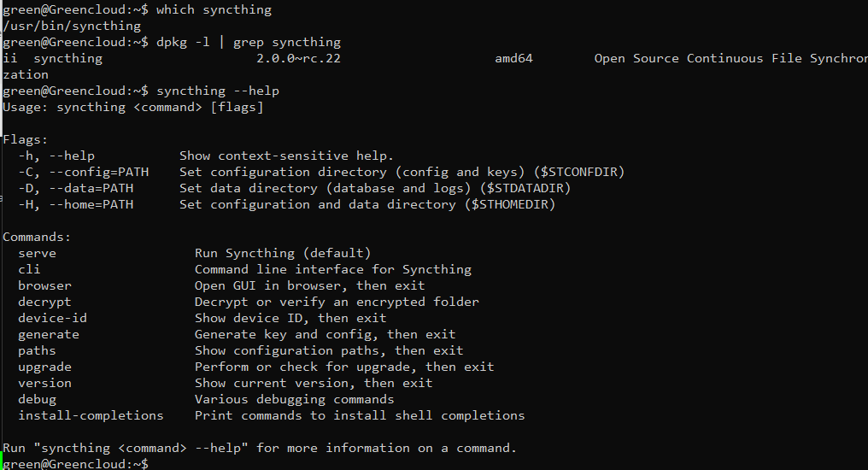Viewport: 868px width, 470px height.
Task: Click the 'version' command entry
Action: pyautogui.click(x=44, y=383)
